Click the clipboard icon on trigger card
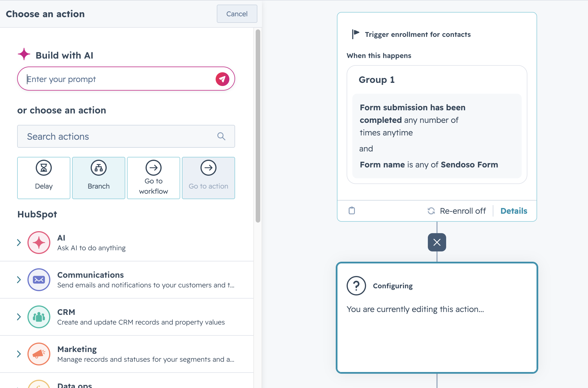This screenshot has width=588, height=388. (352, 211)
